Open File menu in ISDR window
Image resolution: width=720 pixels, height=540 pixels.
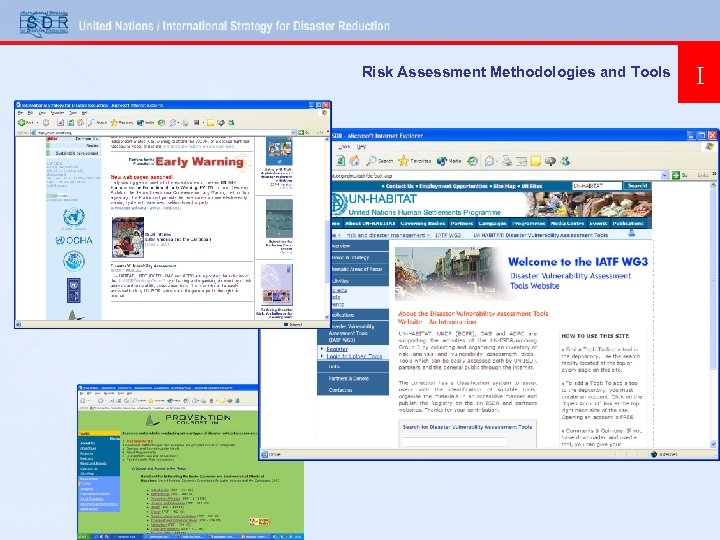coord(20,112)
